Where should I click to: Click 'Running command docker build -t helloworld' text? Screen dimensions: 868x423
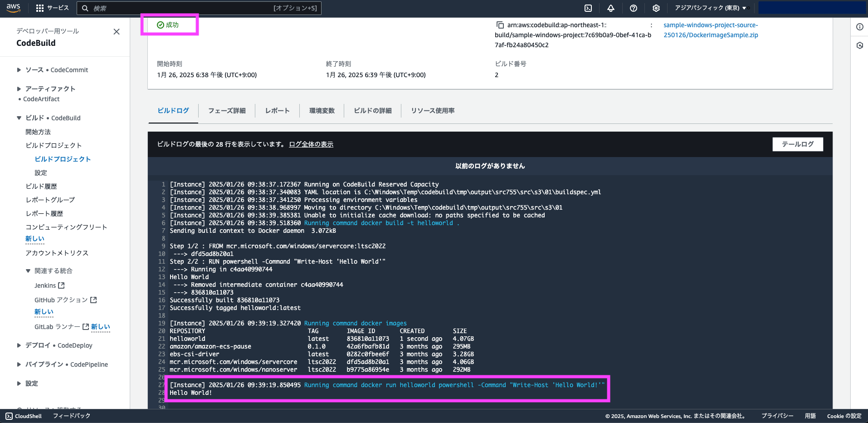(x=381, y=223)
